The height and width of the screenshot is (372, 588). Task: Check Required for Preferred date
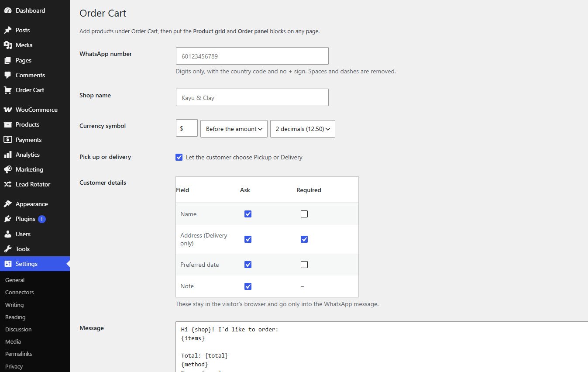(x=304, y=265)
